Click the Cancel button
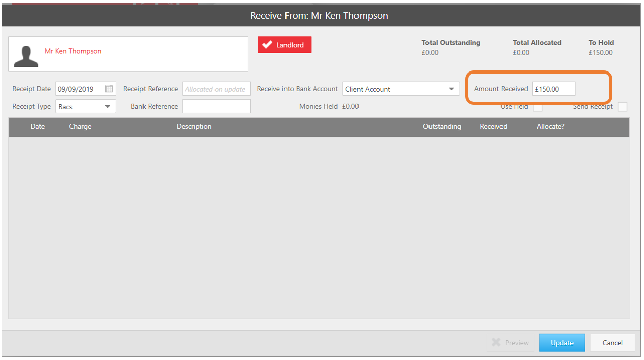 (x=613, y=343)
